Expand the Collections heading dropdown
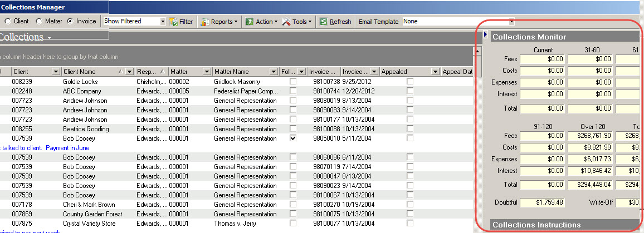644x233 pixels. [49, 38]
